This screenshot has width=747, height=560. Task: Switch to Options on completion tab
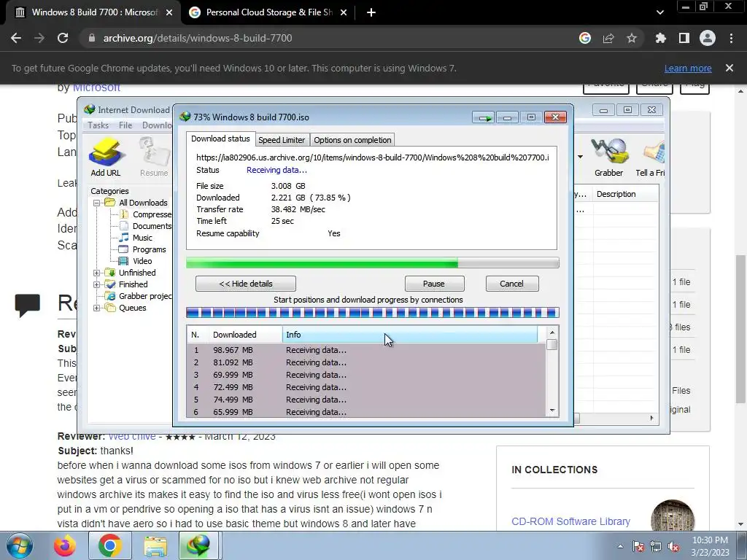pos(352,140)
